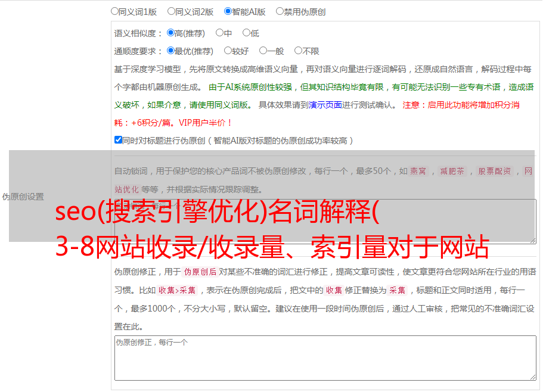Viewport: 543px width, 392px height.
Task: Click the 伪原创后 highlighted tag
Action: tap(200, 272)
